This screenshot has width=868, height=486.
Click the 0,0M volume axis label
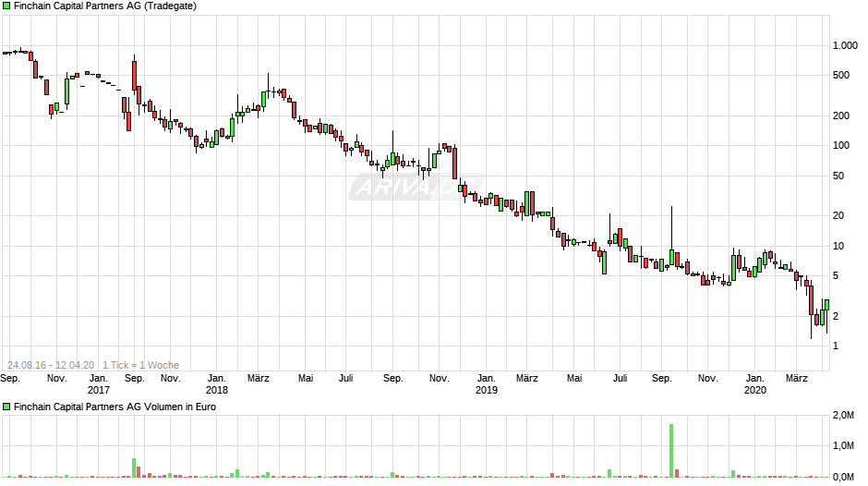click(x=843, y=477)
